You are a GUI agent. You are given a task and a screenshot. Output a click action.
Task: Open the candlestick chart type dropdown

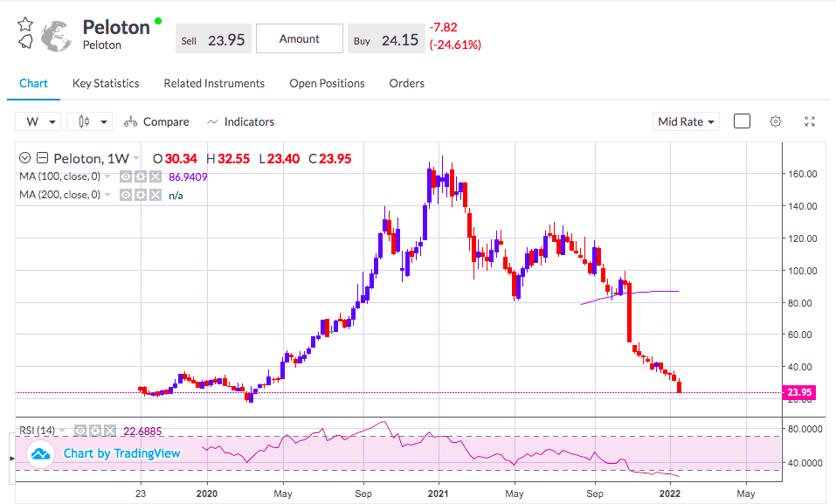90,121
